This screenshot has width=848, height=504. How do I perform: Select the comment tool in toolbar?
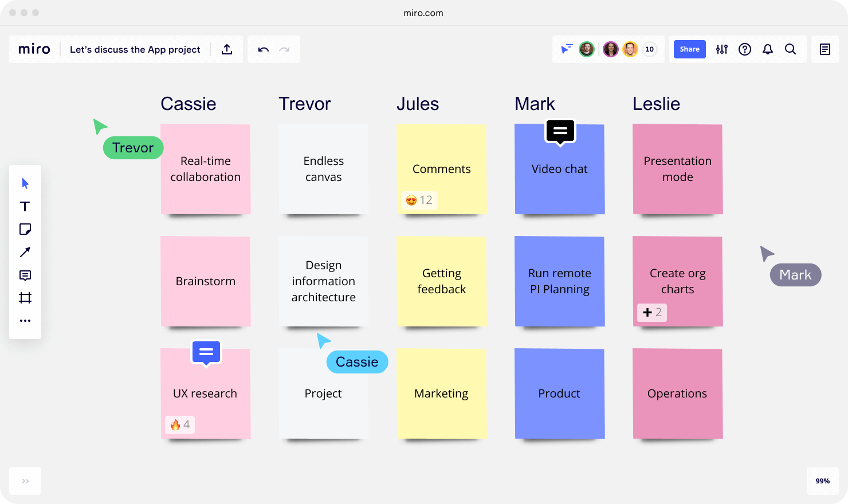[x=25, y=275]
